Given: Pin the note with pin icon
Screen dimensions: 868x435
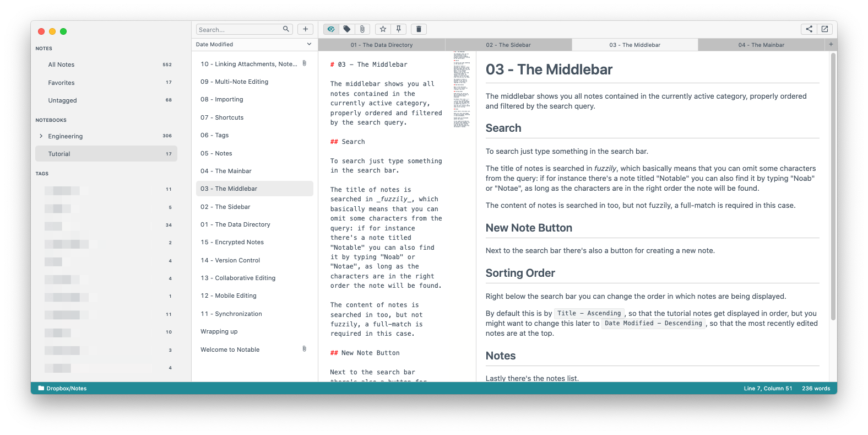Looking at the screenshot, I should (398, 29).
